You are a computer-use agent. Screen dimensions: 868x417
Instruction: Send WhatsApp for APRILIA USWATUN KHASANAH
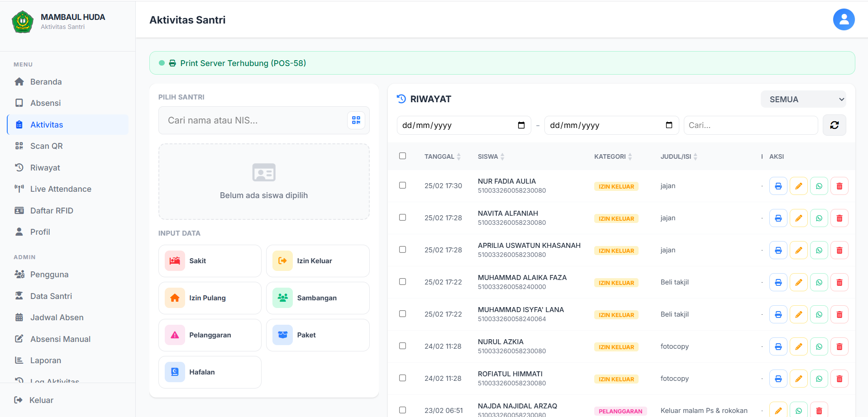tap(819, 251)
